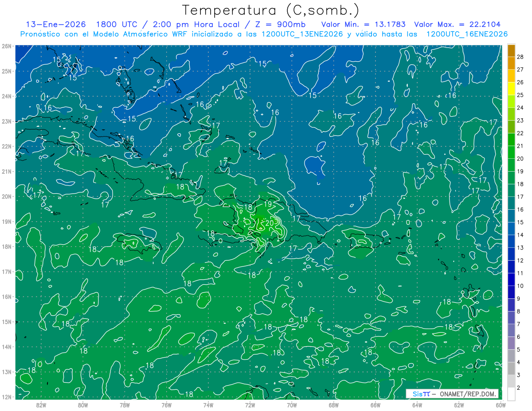Viewport: 532px width, 411px height.
Task: Click legend value 13
Action: click(520, 247)
